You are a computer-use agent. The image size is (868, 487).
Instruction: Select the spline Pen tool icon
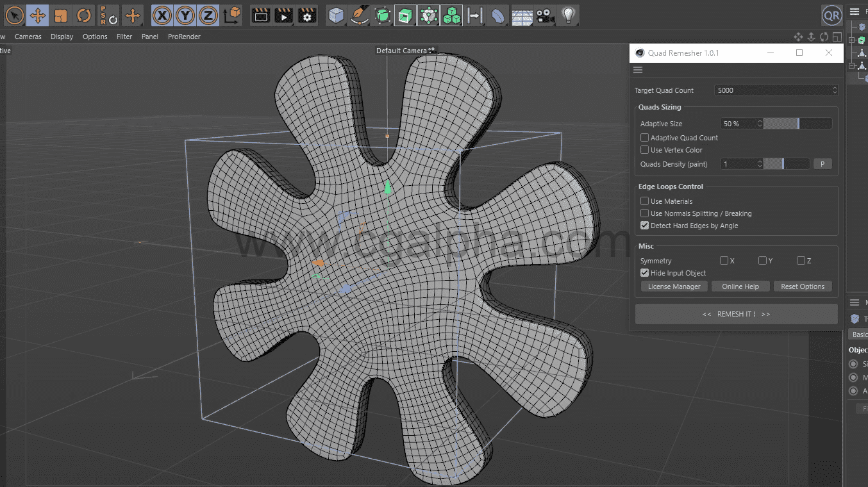click(x=359, y=15)
